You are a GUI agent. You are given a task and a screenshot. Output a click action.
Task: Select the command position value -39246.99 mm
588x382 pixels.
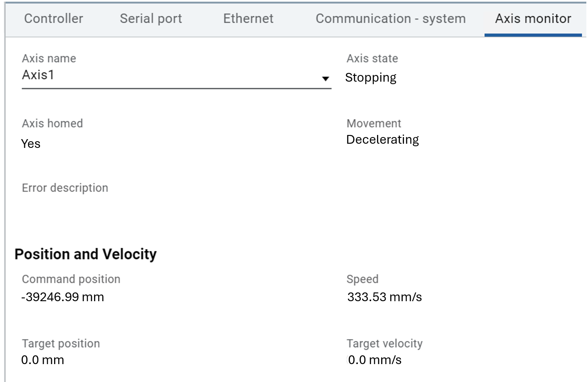63,297
